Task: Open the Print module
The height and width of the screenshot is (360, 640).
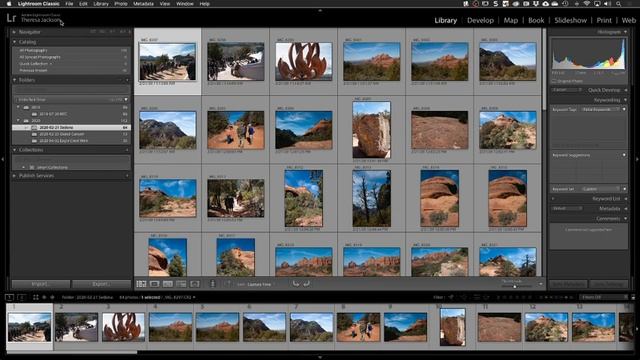Action: 604,20
